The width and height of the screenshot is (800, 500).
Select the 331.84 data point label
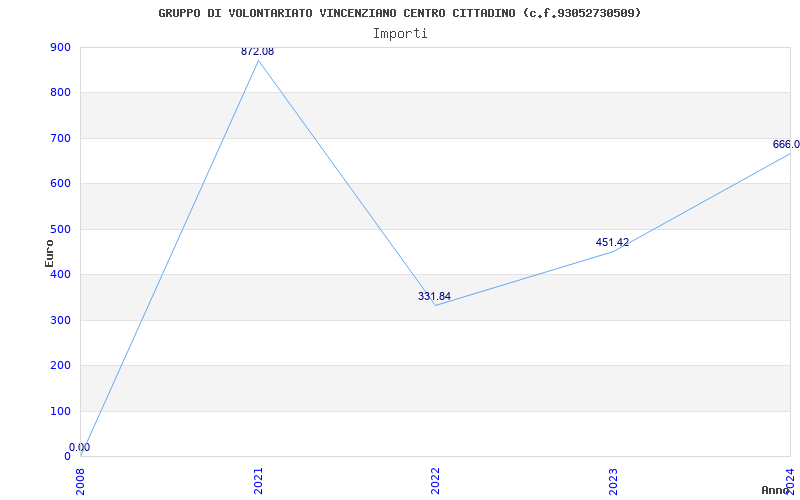tap(434, 296)
